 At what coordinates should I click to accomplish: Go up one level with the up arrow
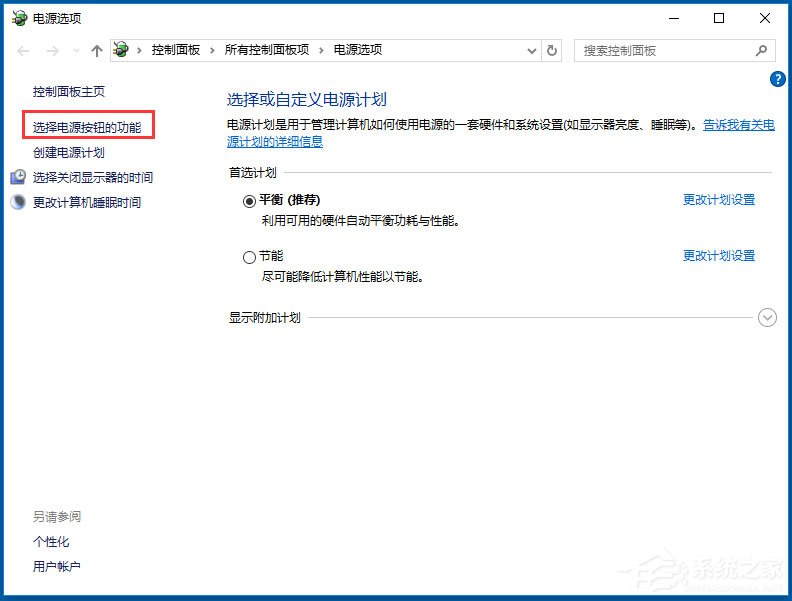click(96, 51)
